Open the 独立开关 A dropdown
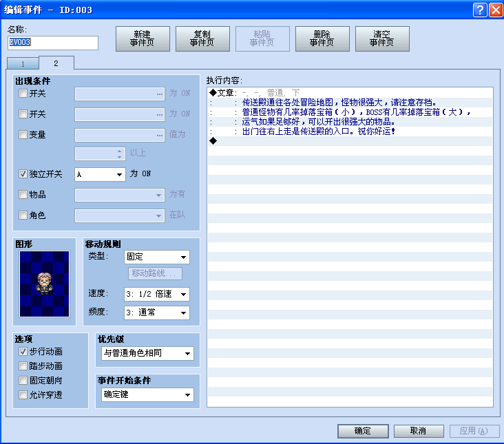Image resolution: width=504 pixels, height=444 pixels. (100, 174)
